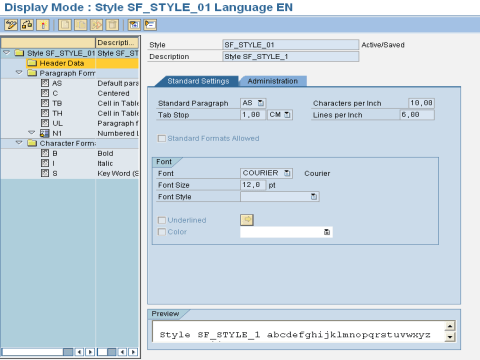The height and width of the screenshot is (360, 480).
Task: Click the Preview scroll down arrow
Action: [450, 337]
